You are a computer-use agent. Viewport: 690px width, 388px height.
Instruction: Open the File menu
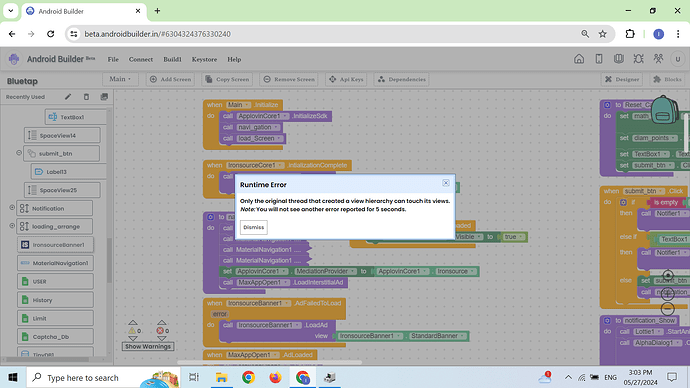coord(113,59)
